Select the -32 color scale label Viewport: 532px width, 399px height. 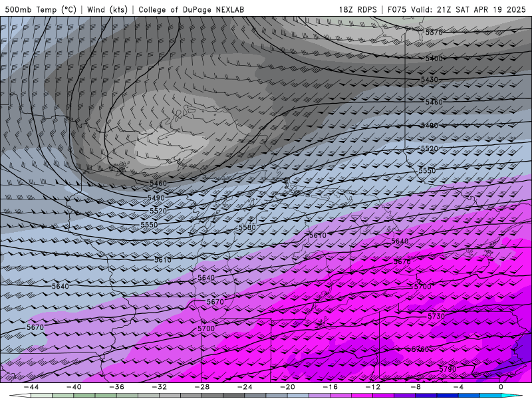(x=159, y=387)
